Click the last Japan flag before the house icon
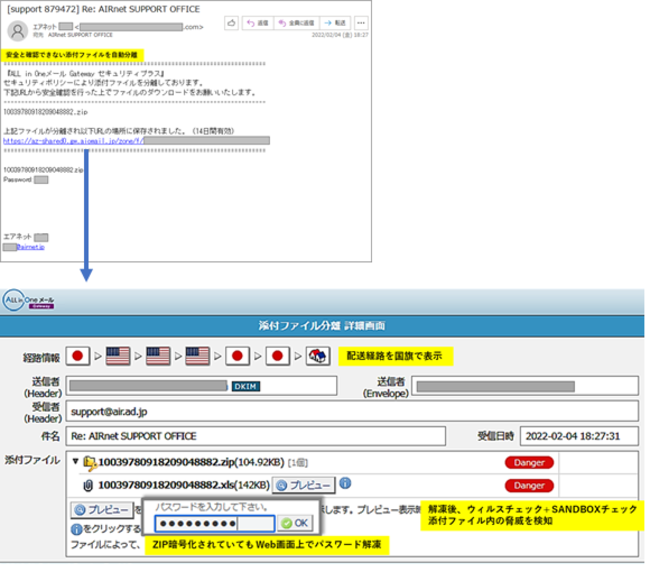The width and height of the screenshot is (650, 572). point(278,356)
